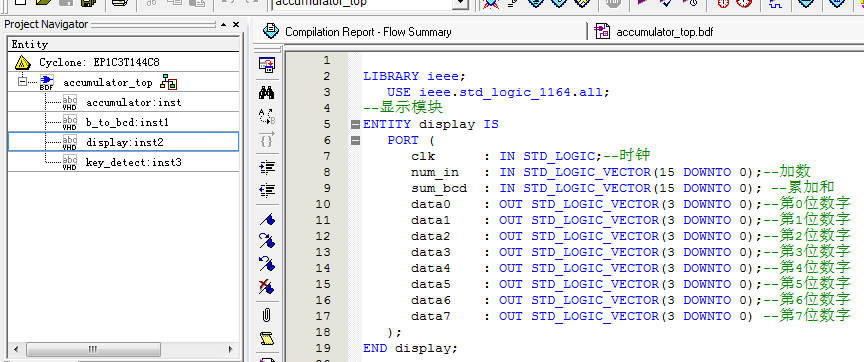Click the Replace text icon

[x=267, y=116]
